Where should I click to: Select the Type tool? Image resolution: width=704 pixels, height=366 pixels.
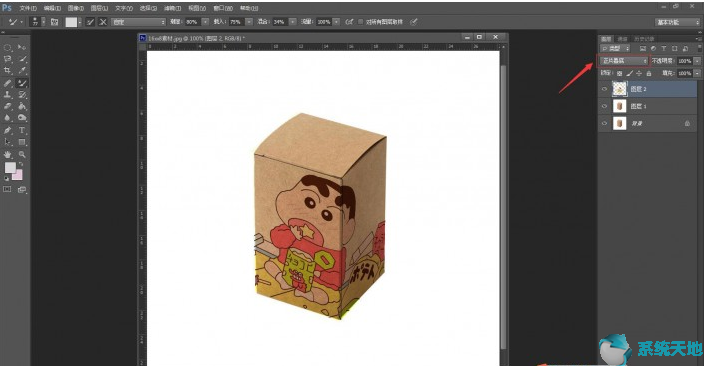pos(22,130)
